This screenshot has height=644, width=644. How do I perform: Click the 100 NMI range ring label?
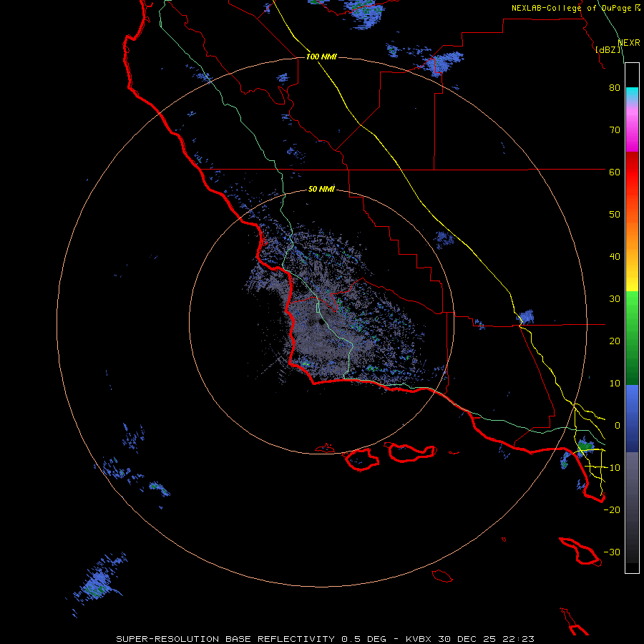click(321, 57)
